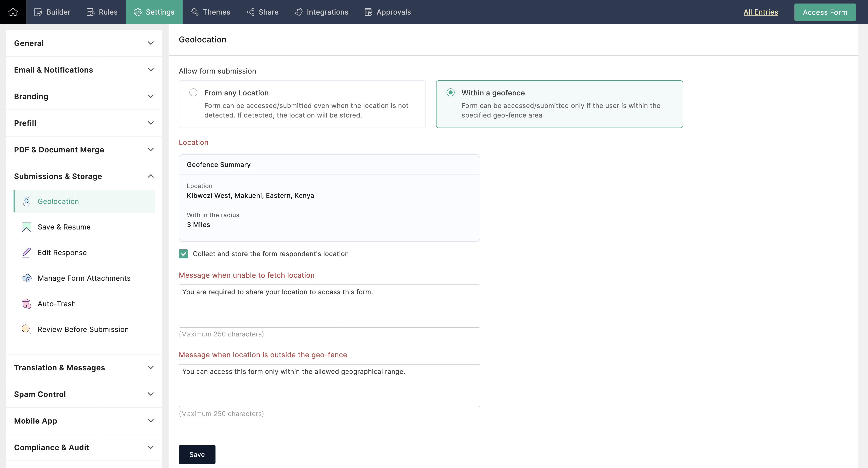This screenshot has height=468, width=868.
Task: Click the Share icon in navigation bar
Action: (x=250, y=12)
